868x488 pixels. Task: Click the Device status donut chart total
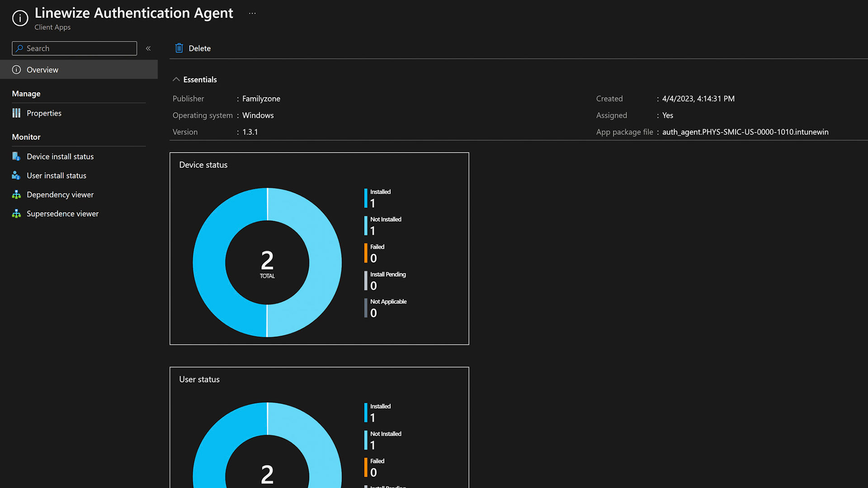click(267, 264)
